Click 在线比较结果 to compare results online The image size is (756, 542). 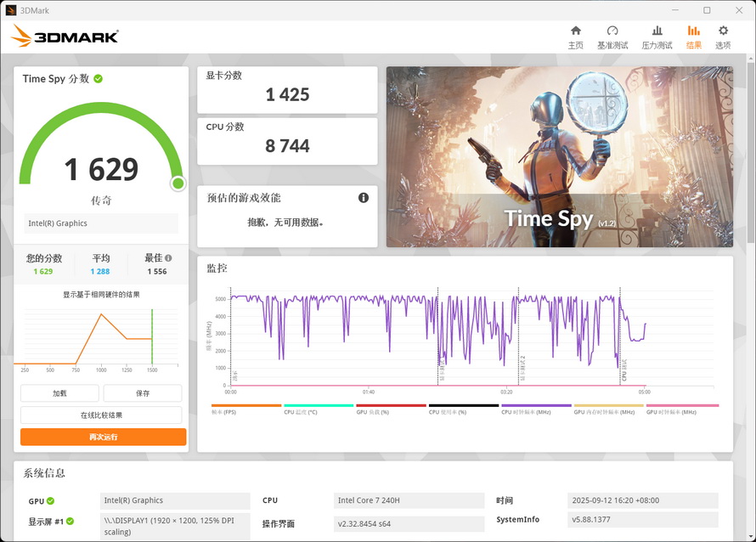click(102, 414)
